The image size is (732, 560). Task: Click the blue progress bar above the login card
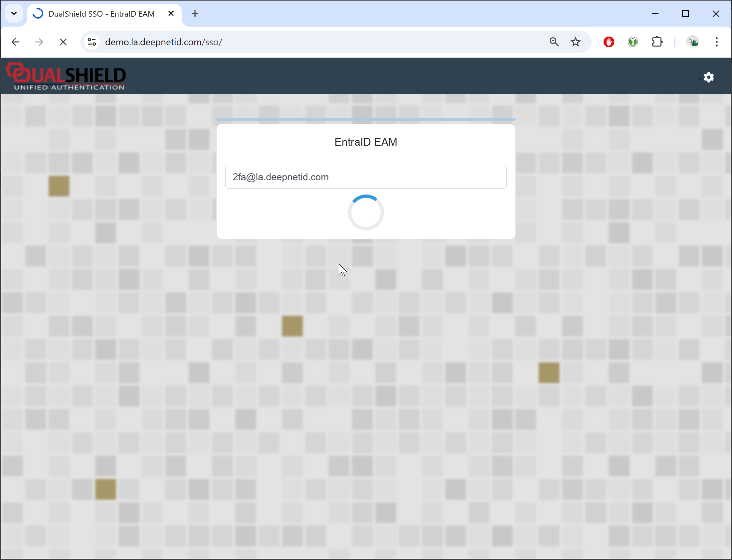point(365,119)
